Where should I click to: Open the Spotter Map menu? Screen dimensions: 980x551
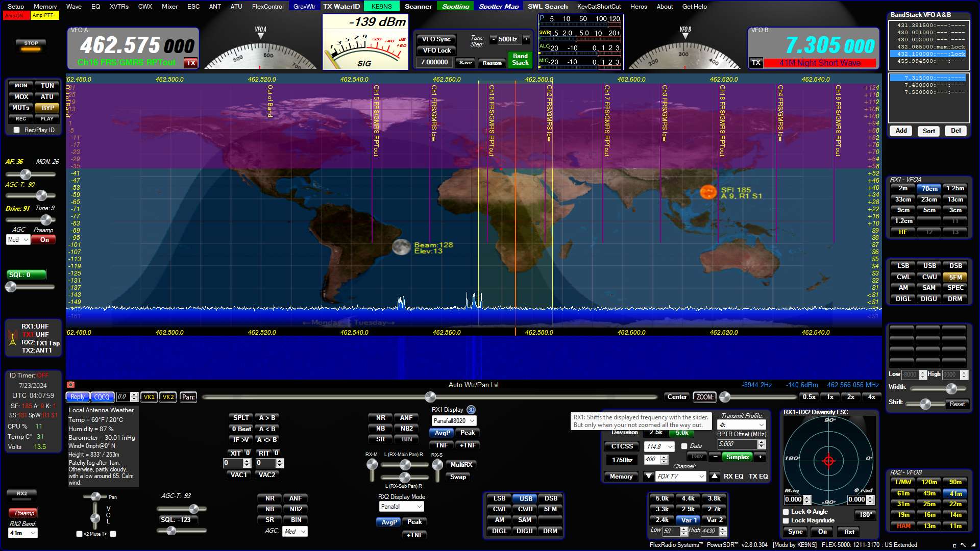pyautogui.click(x=499, y=7)
